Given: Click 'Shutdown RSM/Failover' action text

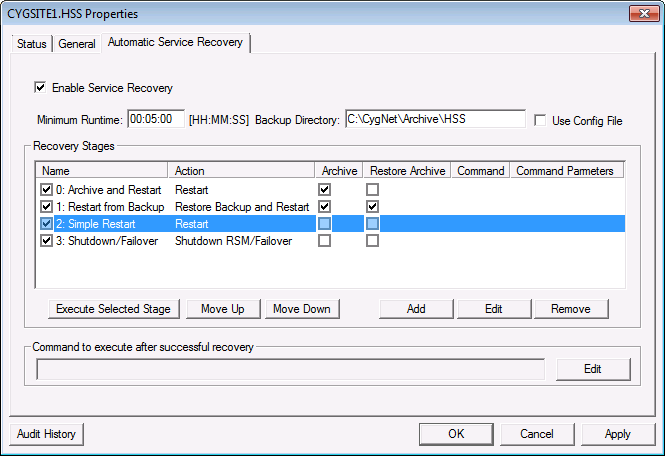Looking at the screenshot, I should (x=234, y=241).
